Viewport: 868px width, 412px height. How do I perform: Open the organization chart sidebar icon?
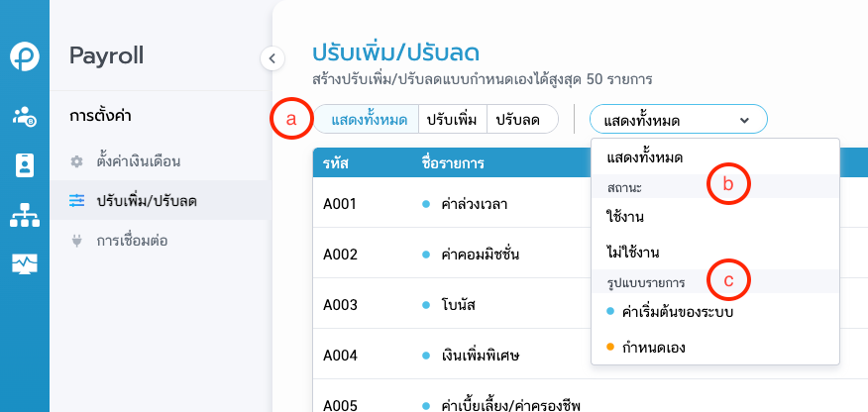25,214
